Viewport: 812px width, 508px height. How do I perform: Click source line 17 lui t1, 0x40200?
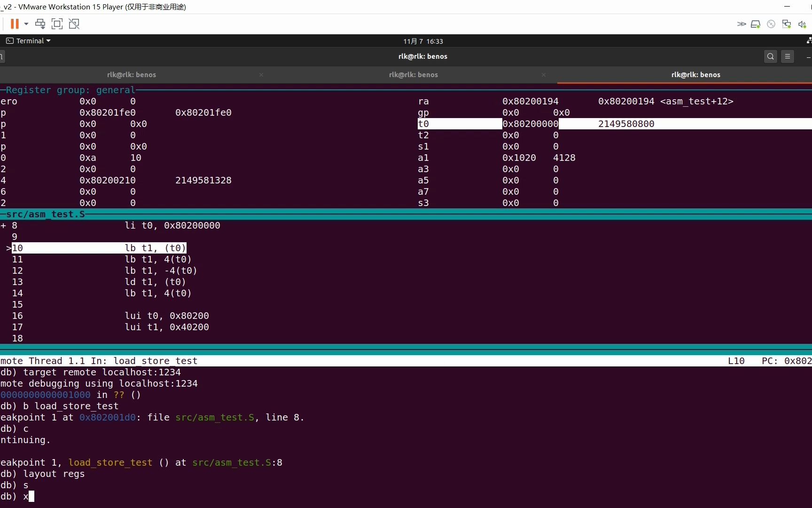click(167, 327)
